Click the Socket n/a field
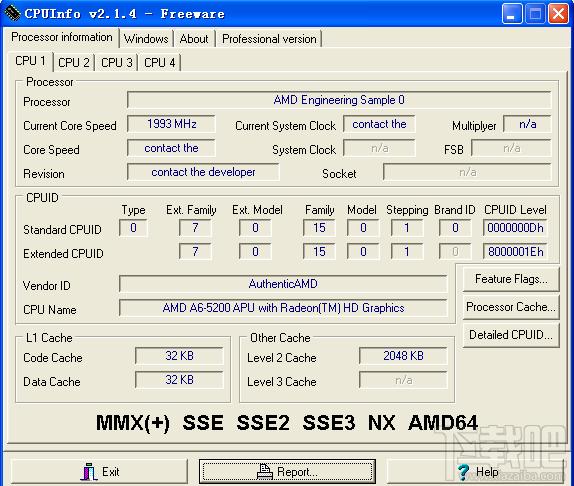 (x=467, y=172)
